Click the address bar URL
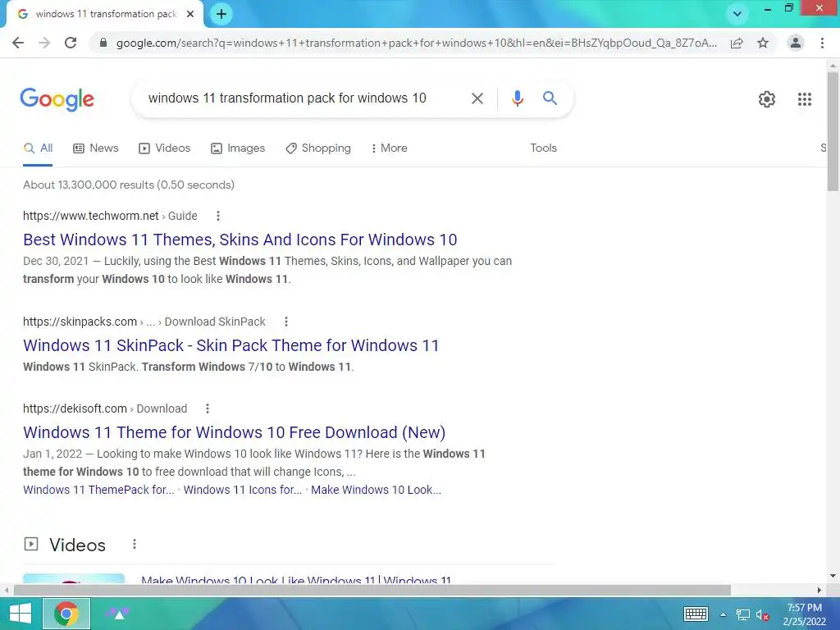The width and height of the screenshot is (840, 630). [416, 43]
